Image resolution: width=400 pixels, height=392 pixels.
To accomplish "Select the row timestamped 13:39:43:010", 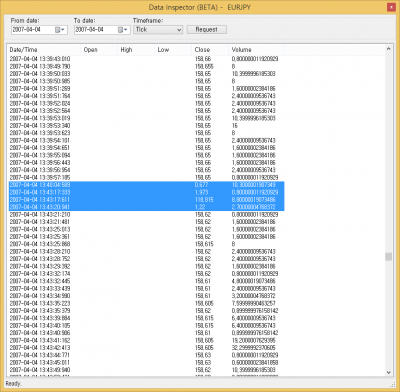I will [146, 59].
